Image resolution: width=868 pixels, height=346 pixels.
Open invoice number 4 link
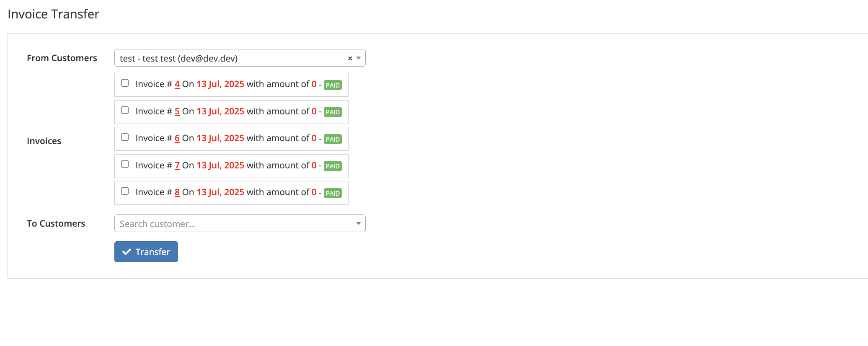click(177, 84)
